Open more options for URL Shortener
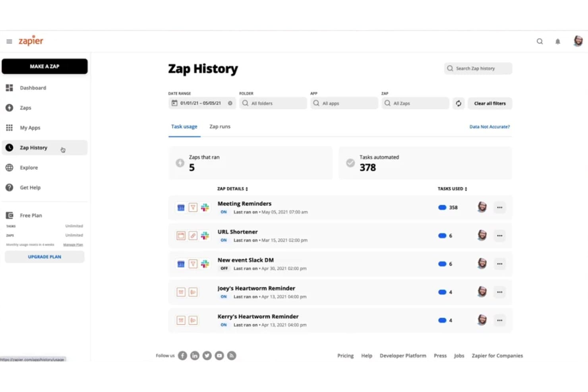The height and width of the screenshot is (392, 588). click(499, 236)
